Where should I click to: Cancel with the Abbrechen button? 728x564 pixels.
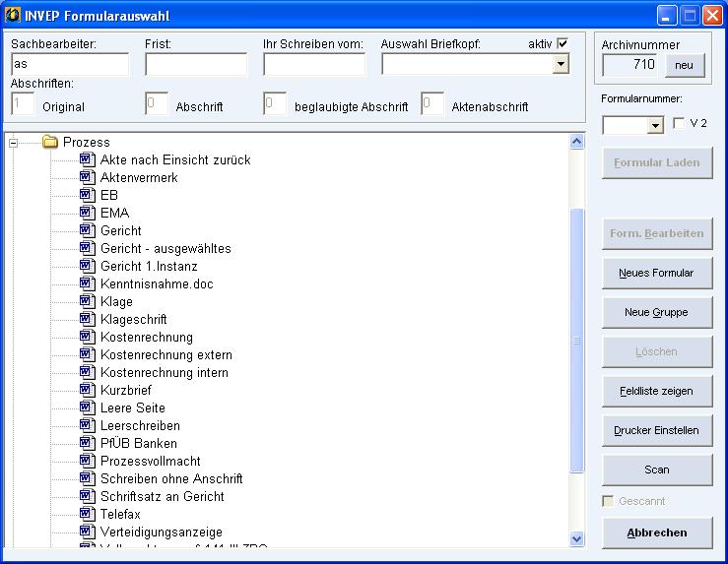tap(657, 533)
